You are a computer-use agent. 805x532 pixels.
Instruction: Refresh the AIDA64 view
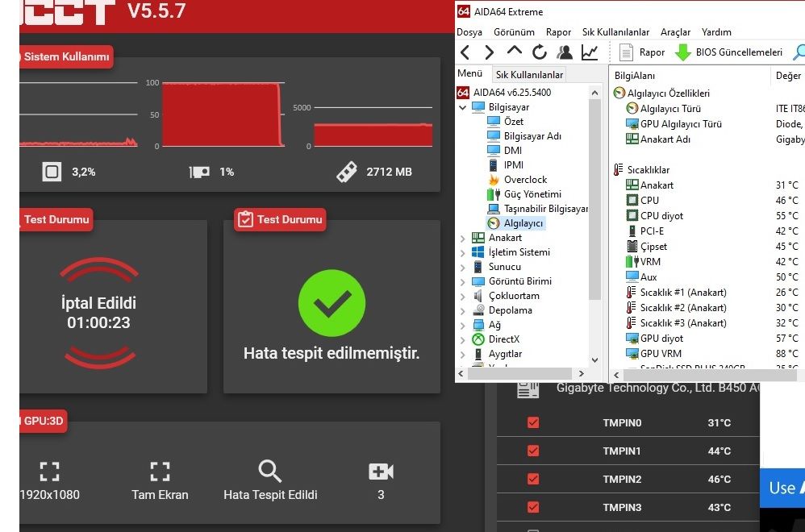pyautogui.click(x=539, y=52)
